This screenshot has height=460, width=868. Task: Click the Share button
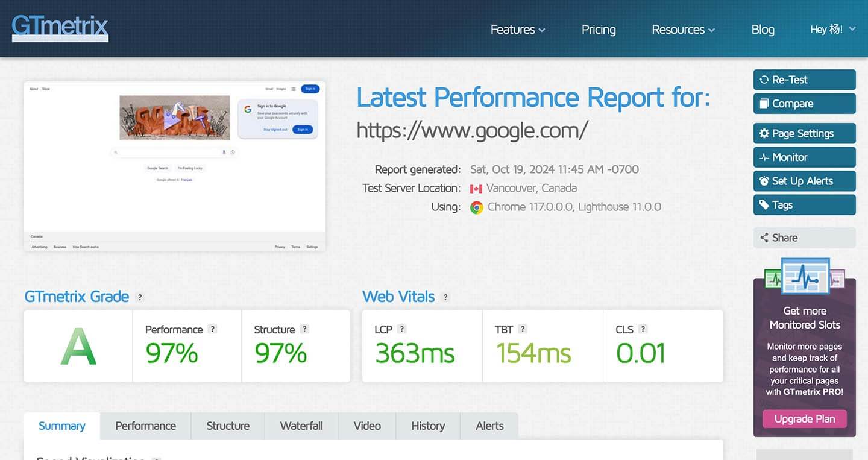804,238
